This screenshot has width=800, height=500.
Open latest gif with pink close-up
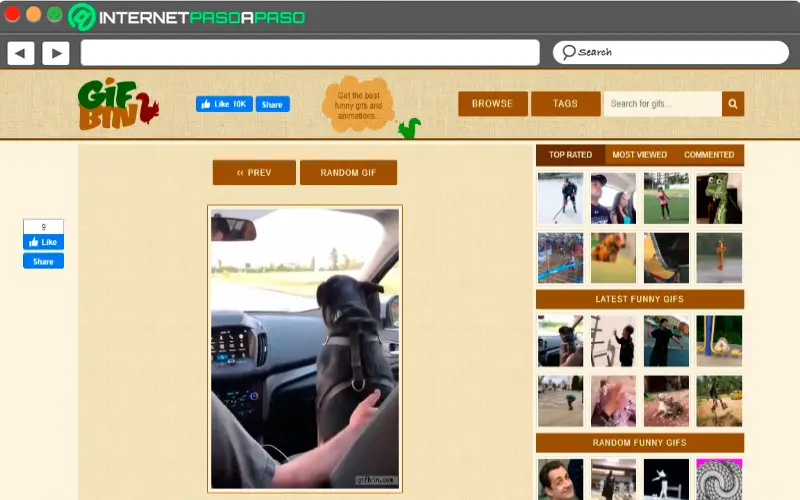click(613, 401)
